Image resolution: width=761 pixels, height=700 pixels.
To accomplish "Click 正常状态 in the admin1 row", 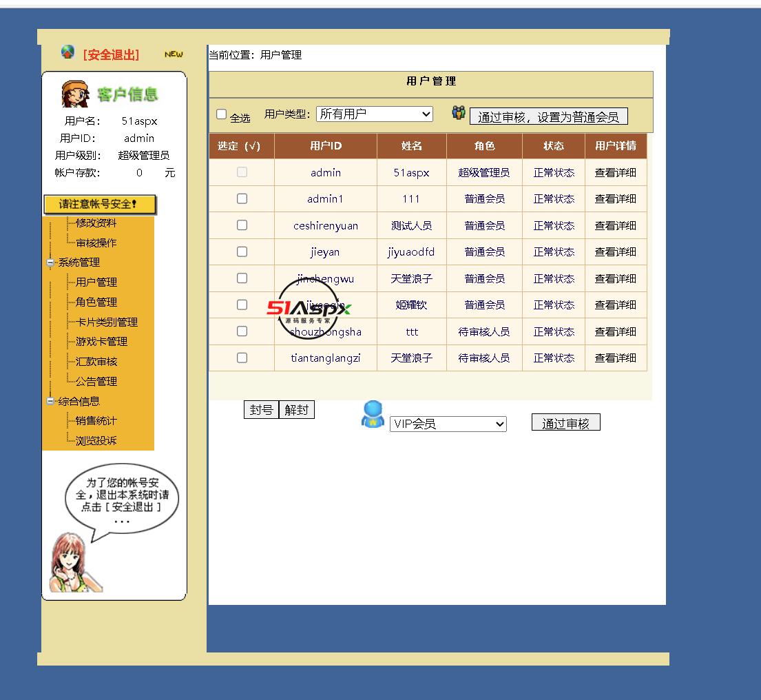I will (x=554, y=199).
